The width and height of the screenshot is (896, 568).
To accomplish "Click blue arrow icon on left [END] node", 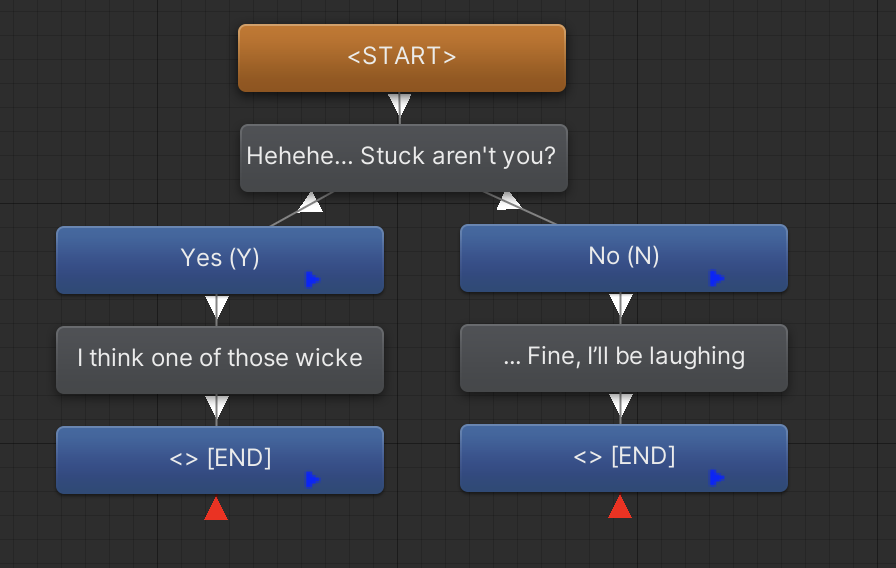I will tap(313, 479).
